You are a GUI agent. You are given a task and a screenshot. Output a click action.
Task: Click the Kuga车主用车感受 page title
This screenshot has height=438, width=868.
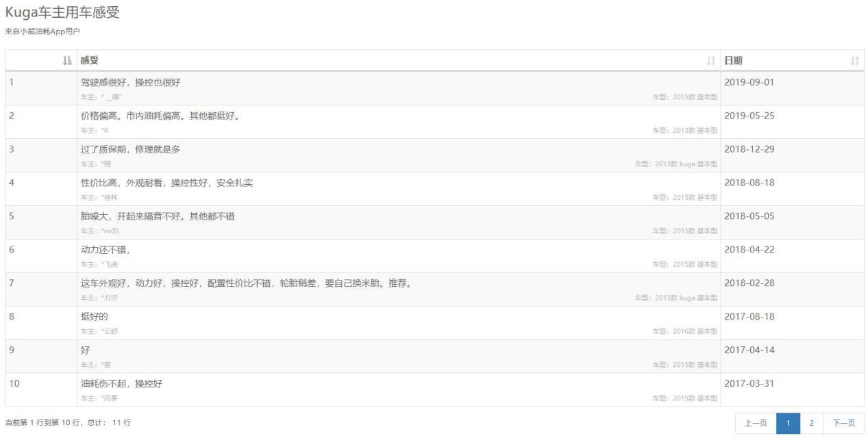tap(62, 12)
